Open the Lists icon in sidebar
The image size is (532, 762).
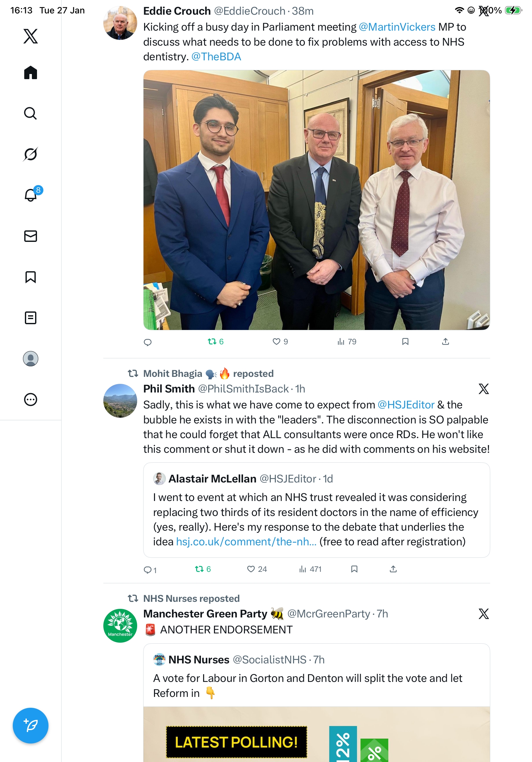(31, 317)
